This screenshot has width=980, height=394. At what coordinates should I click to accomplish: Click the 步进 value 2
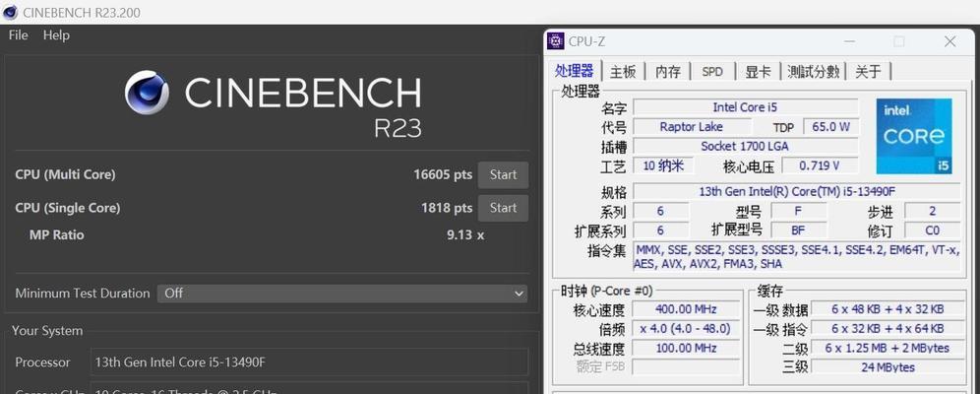click(x=933, y=211)
